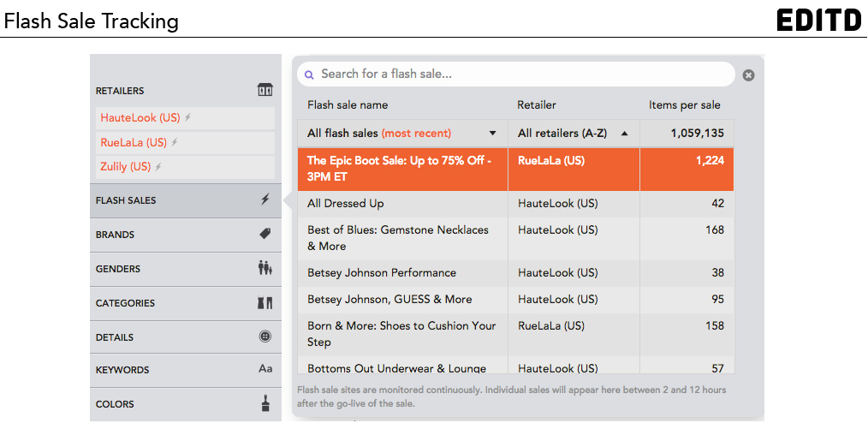This screenshot has width=868, height=429.
Task: Click the Genders people icon
Action: (x=265, y=269)
